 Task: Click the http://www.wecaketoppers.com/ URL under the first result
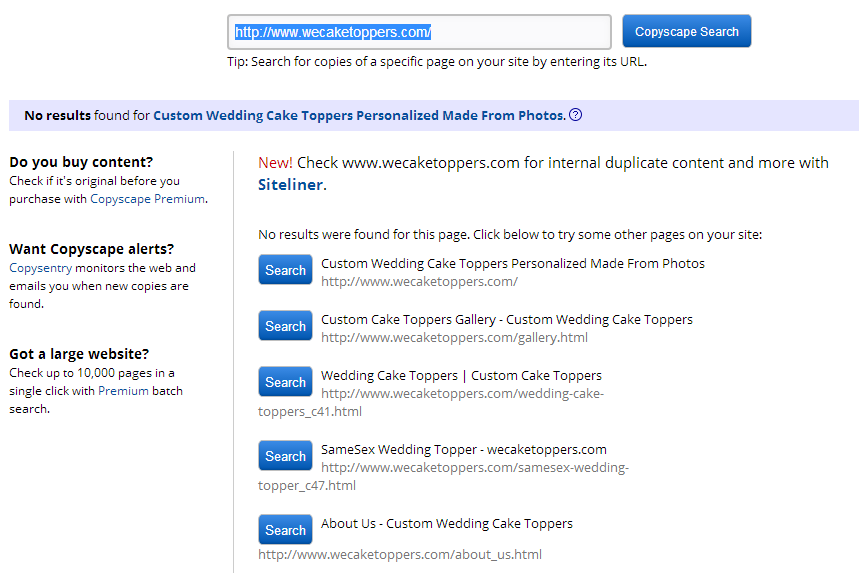pyautogui.click(x=419, y=282)
